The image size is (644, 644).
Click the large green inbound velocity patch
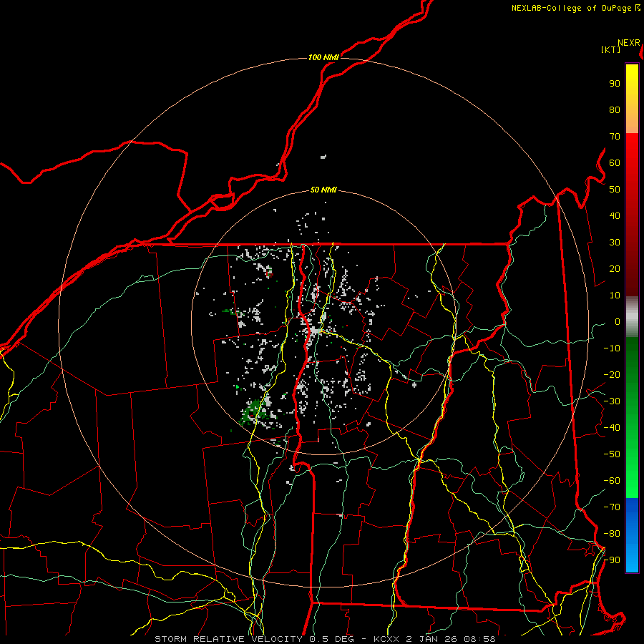click(251, 413)
